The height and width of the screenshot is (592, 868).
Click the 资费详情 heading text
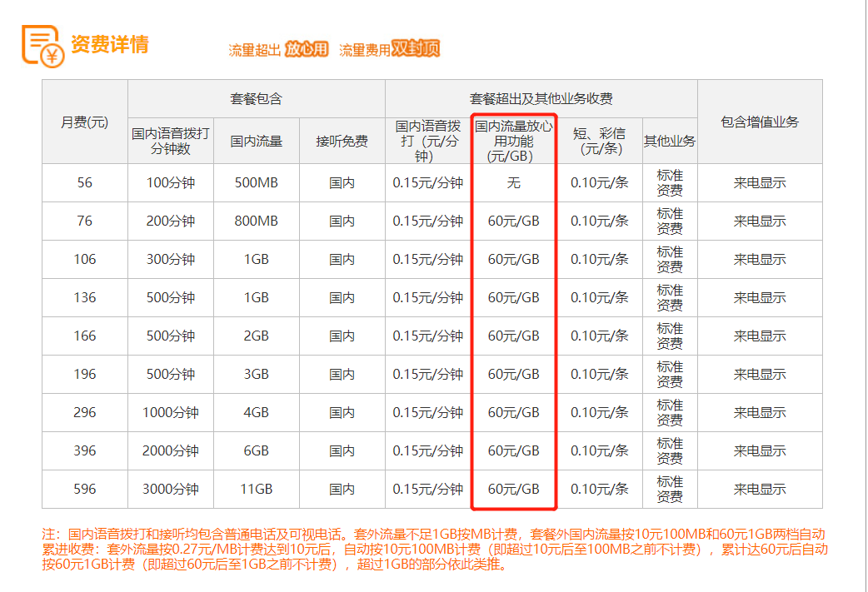(110, 44)
